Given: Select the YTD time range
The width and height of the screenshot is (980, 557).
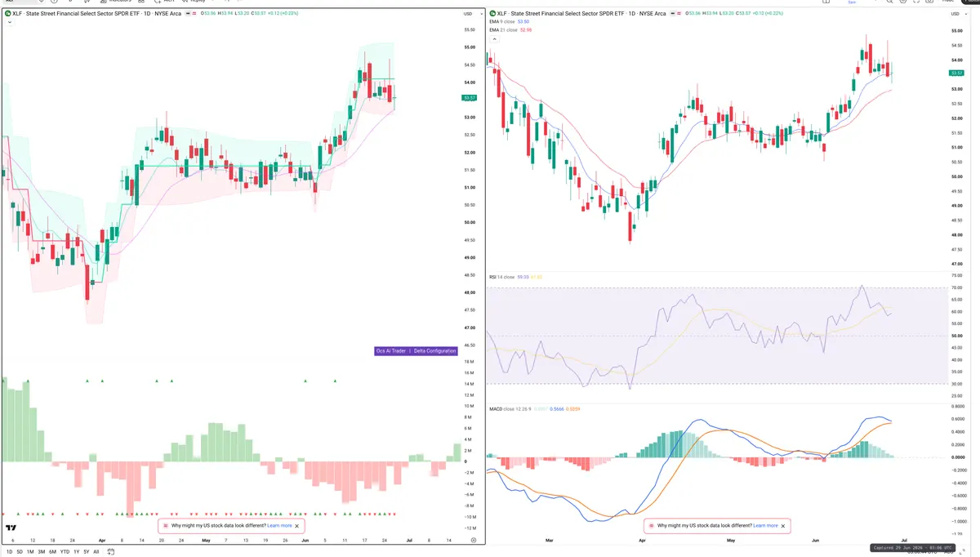Looking at the screenshot, I should click(x=65, y=552).
